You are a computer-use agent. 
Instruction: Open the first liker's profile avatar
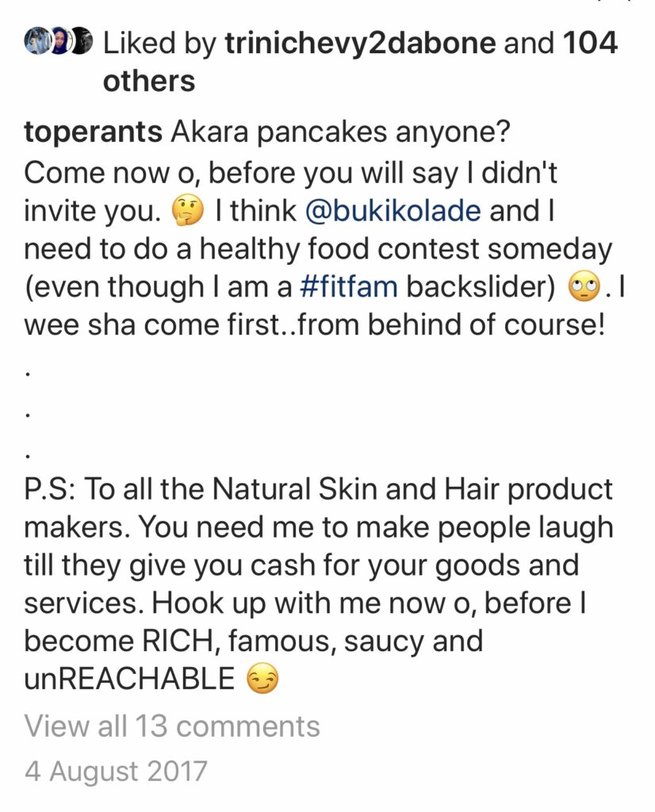click(x=37, y=41)
